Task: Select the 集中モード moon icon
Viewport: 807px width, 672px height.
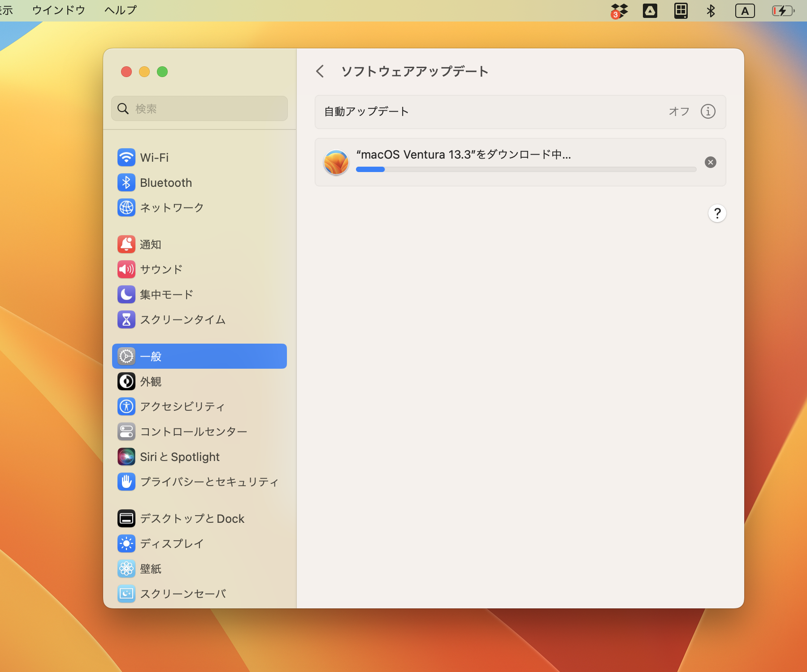Action: click(126, 294)
